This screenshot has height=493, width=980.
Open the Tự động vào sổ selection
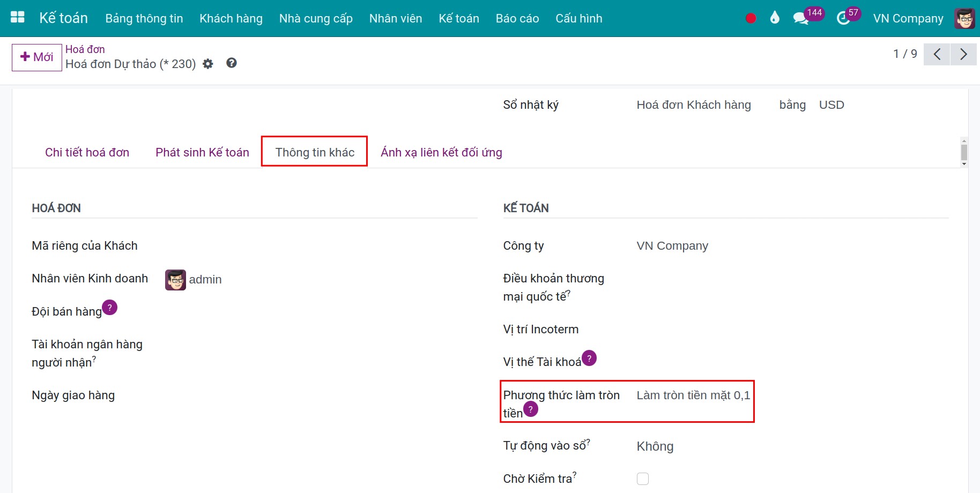click(x=655, y=446)
